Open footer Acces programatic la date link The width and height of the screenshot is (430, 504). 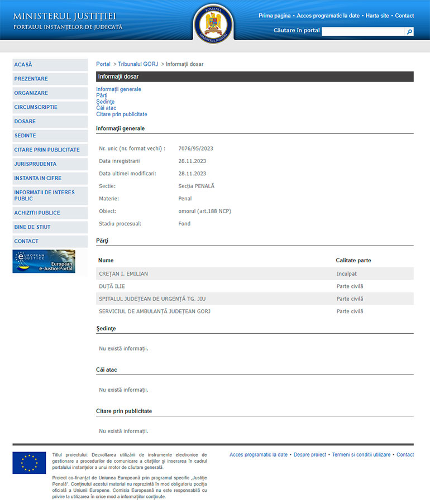click(x=258, y=454)
